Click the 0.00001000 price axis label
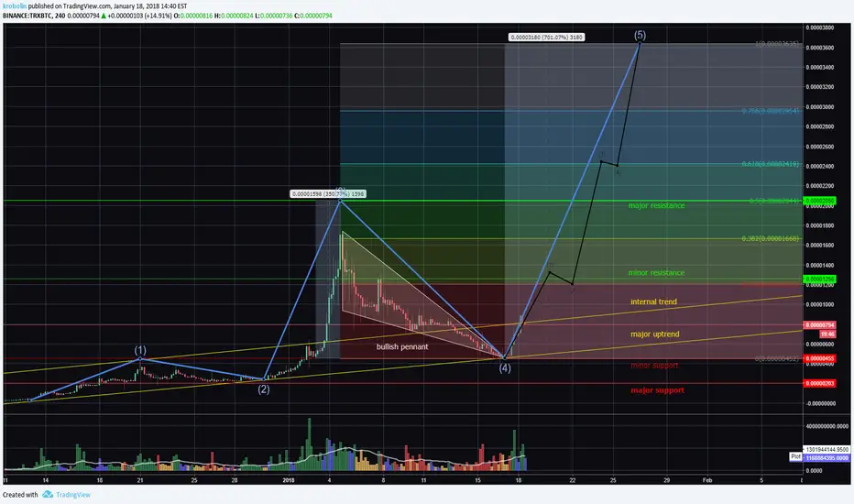 click(820, 304)
